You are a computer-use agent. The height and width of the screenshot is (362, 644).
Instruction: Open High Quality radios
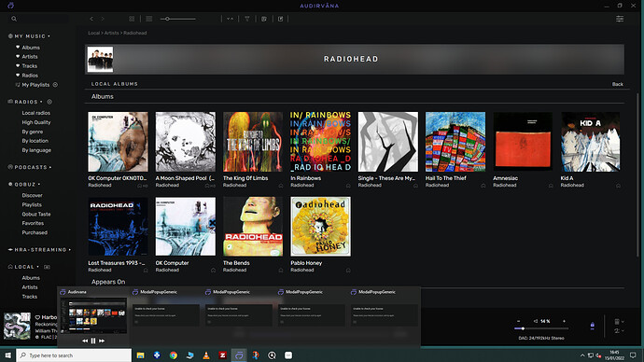[36, 122]
